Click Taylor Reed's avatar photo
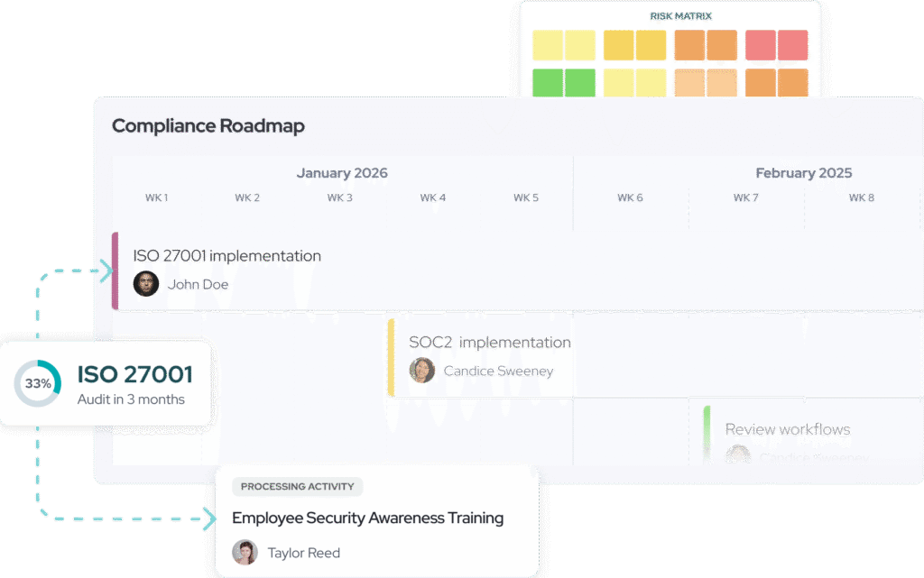The image size is (924, 578). click(x=245, y=552)
